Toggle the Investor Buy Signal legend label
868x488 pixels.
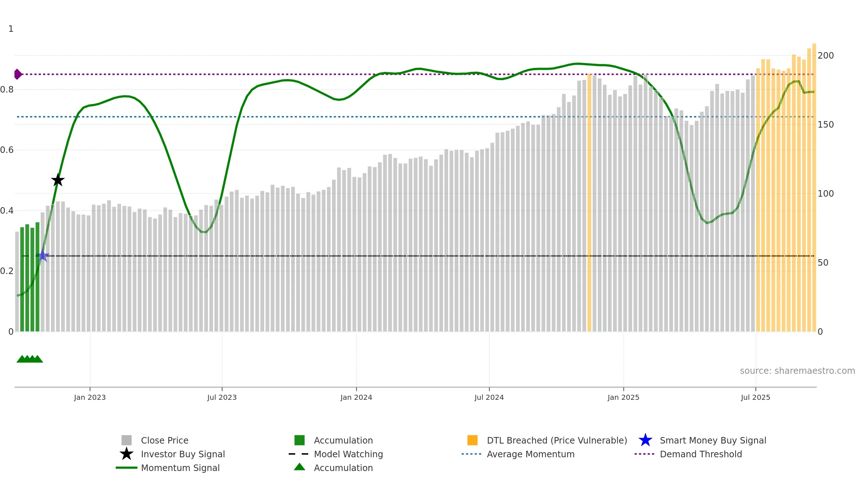pyautogui.click(x=183, y=454)
